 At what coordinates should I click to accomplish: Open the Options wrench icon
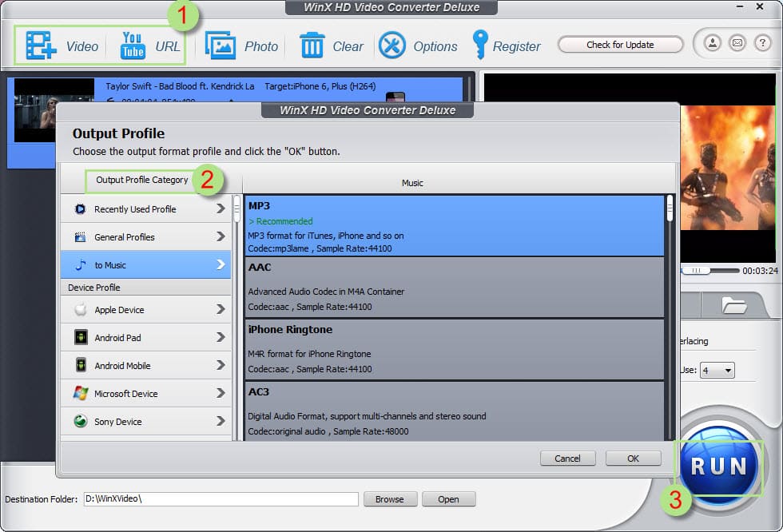coord(392,46)
